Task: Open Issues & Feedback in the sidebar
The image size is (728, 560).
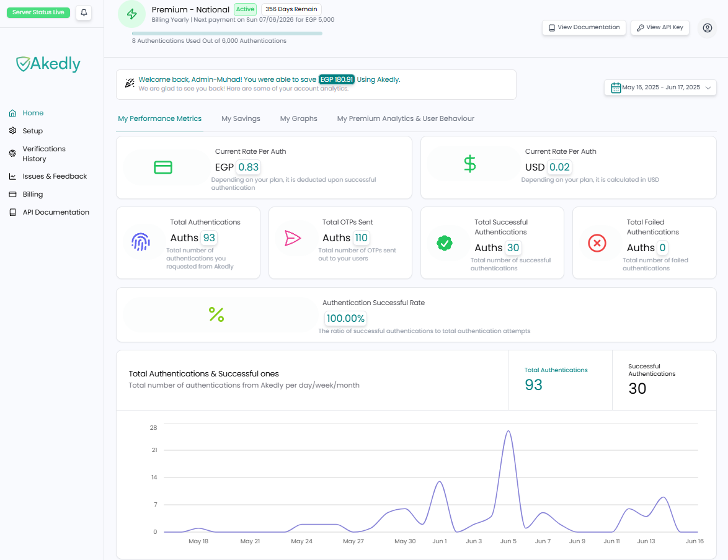Action: point(55,177)
